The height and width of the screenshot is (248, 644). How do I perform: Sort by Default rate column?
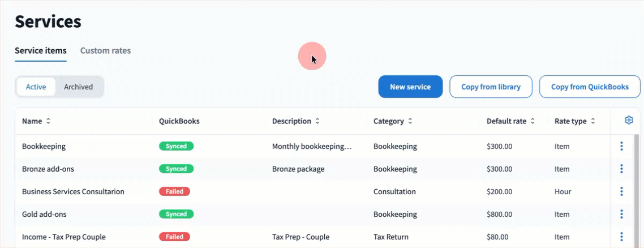pyautogui.click(x=510, y=121)
